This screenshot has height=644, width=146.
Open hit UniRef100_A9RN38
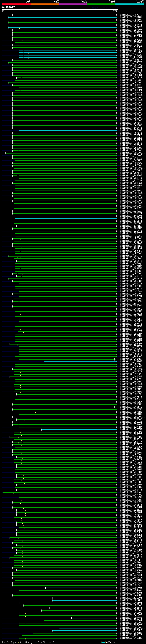coord(131,25)
